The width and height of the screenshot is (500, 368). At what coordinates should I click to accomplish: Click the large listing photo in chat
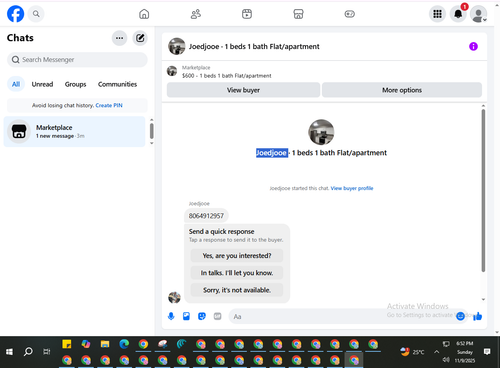tap(321, 132)
